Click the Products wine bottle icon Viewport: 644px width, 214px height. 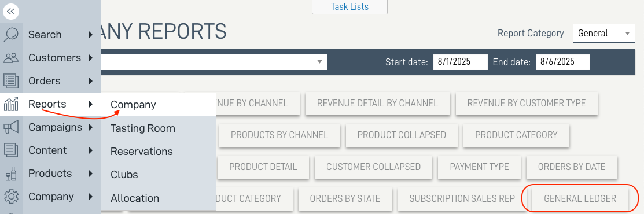point(11,174)
